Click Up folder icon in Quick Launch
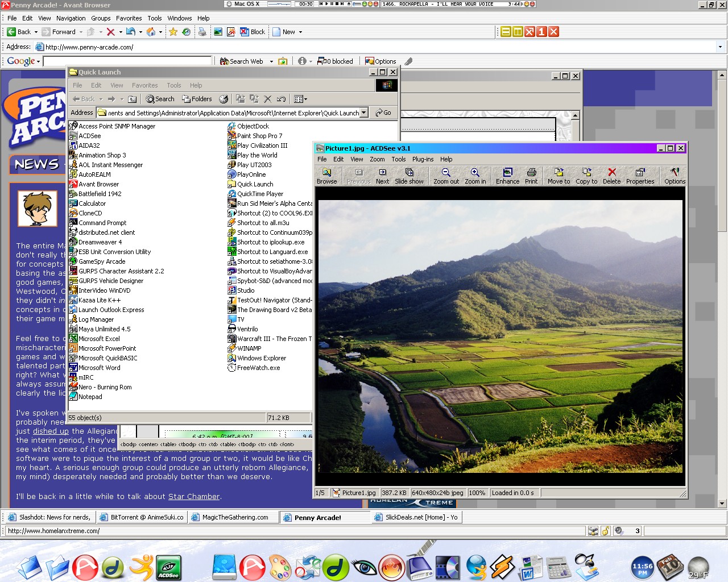 point(132,99)
